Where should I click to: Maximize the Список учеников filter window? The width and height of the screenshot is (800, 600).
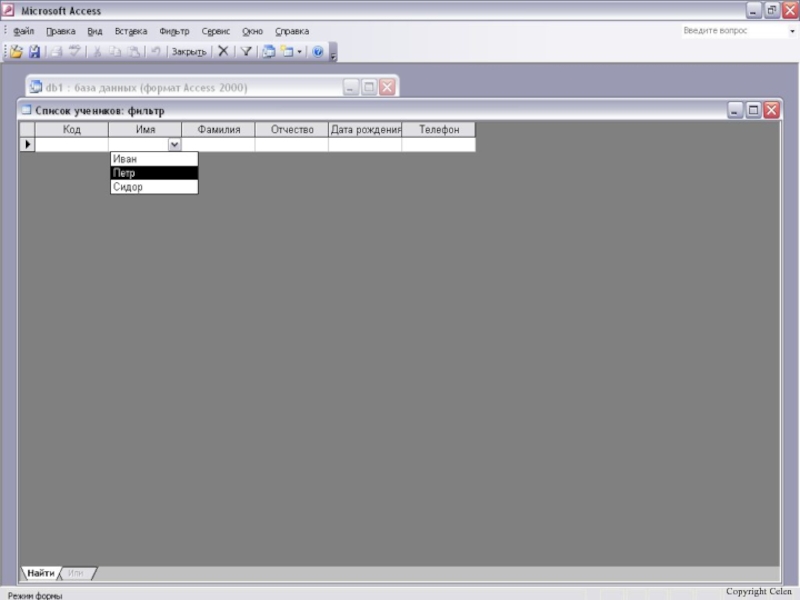coord(753,110)
